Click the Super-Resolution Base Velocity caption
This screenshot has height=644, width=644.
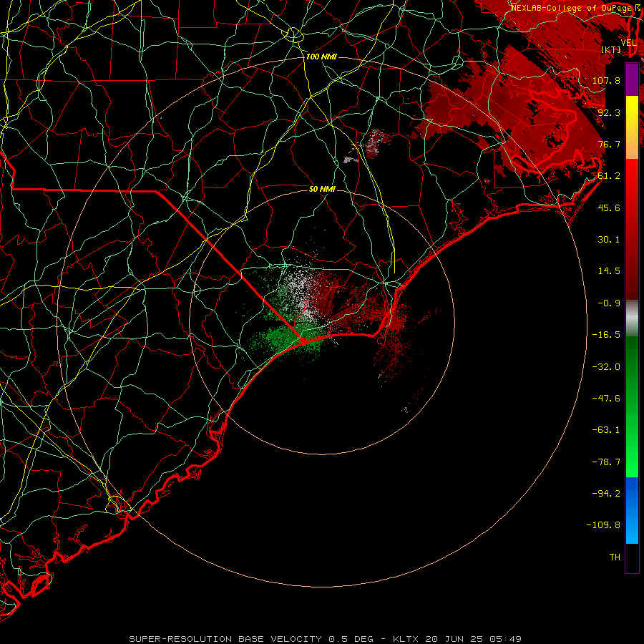click(325, 639)
